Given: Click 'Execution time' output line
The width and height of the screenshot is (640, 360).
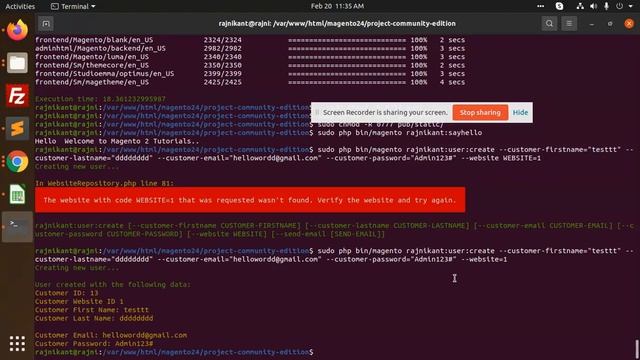Looking at the screenshot, I should [x=100, y=99].
